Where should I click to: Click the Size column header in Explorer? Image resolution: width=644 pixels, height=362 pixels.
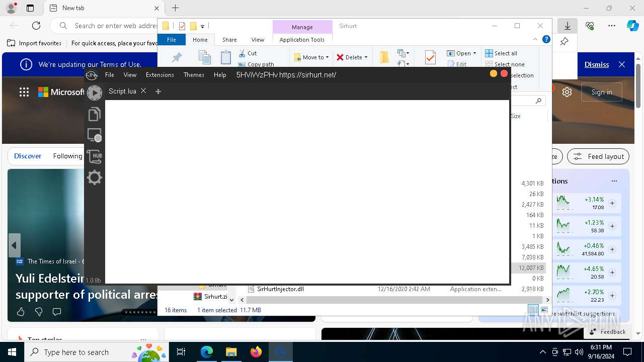coord(516,116)
